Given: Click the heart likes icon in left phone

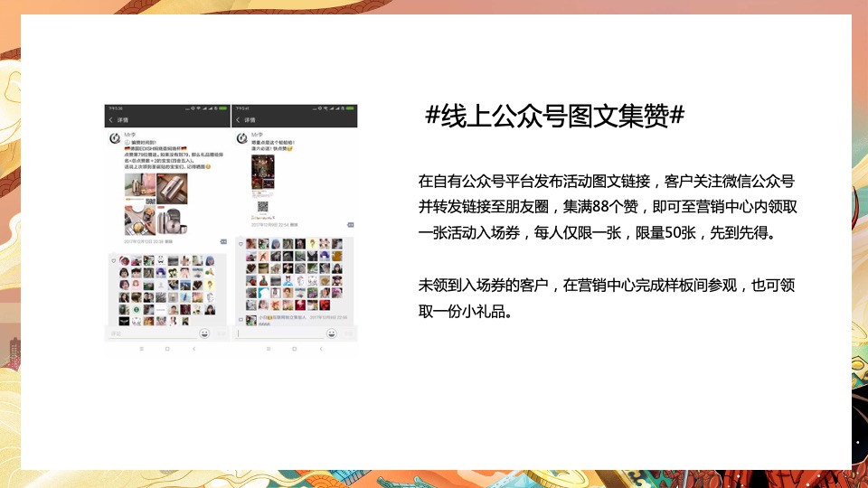Looking at the screenshot, I should pyautogui.click(x=114, y=260).
